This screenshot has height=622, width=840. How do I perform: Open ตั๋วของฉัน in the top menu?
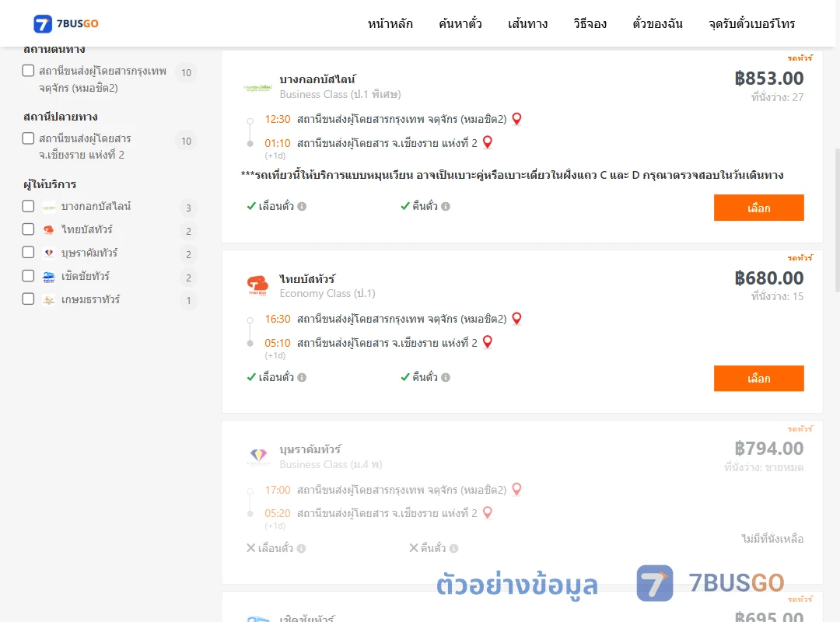tap(657, 23)
